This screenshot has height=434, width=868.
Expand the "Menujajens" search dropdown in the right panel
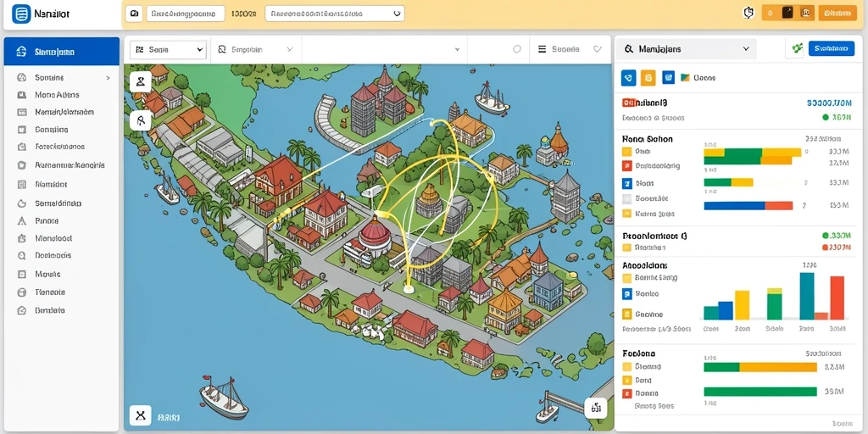(686, 48)
